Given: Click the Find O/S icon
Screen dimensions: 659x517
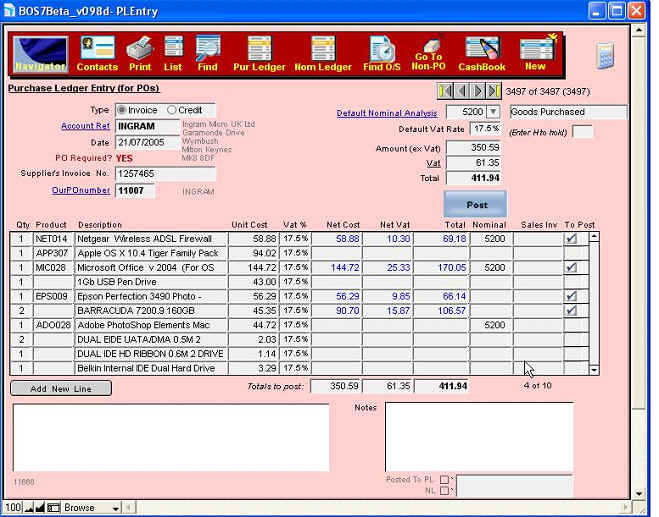Looking at the screenshot, I should click(382, 55).
